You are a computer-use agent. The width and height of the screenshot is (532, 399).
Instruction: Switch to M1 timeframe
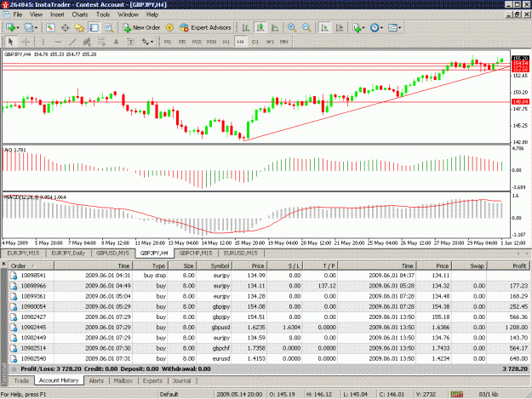point(168,42)
